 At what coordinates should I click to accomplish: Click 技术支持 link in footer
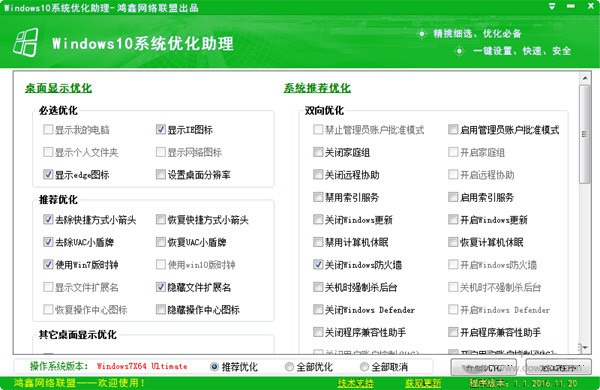pos(355,383)
